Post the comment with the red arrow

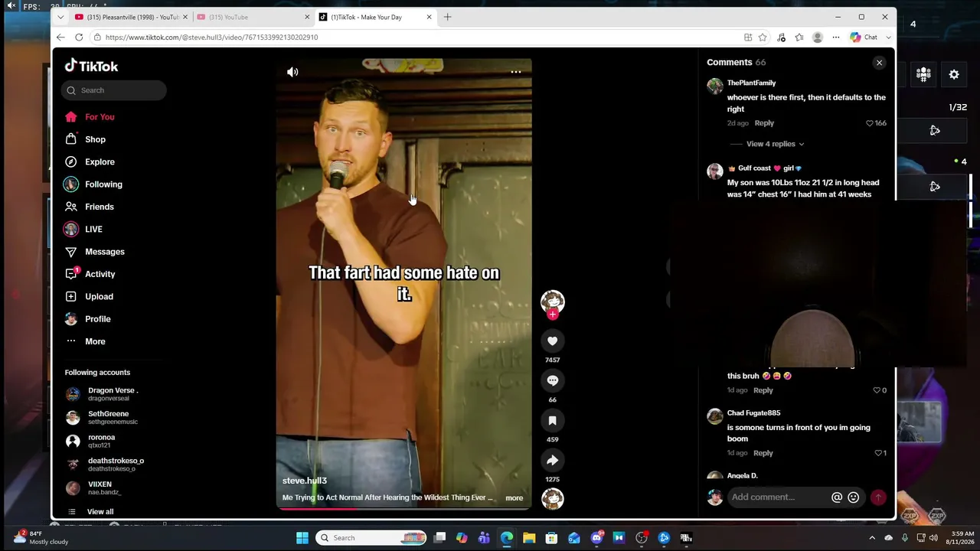(x=878, y=497)
